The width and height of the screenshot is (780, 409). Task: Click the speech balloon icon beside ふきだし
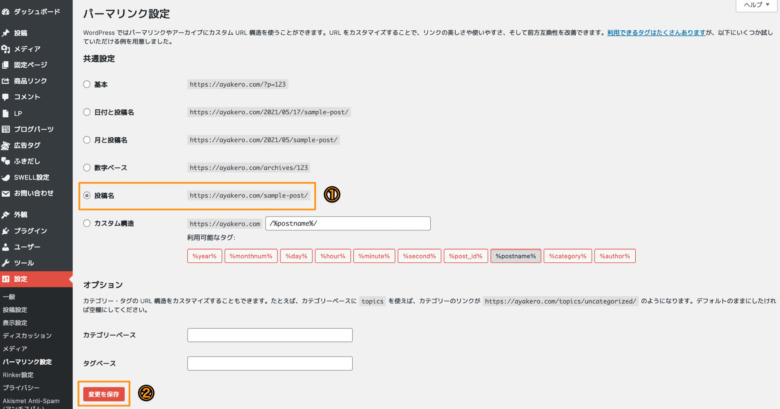tap(5, 161)
